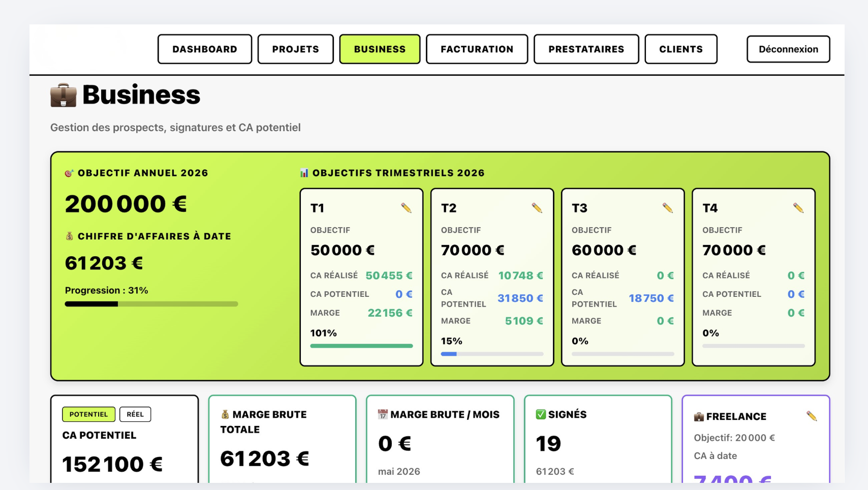Click the target icon next to Objectif Annuel
This screenshot has height=490, width=868.
70,173
